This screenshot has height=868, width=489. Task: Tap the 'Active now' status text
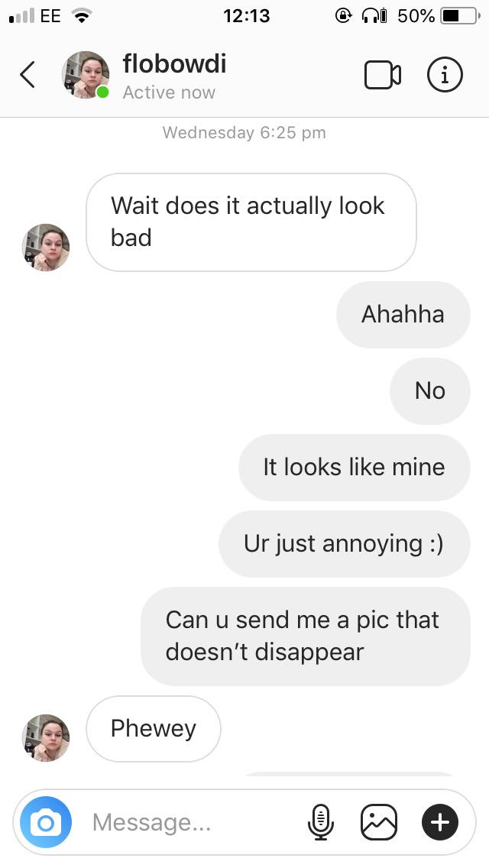pyautogui.click(x=169, y=92)
